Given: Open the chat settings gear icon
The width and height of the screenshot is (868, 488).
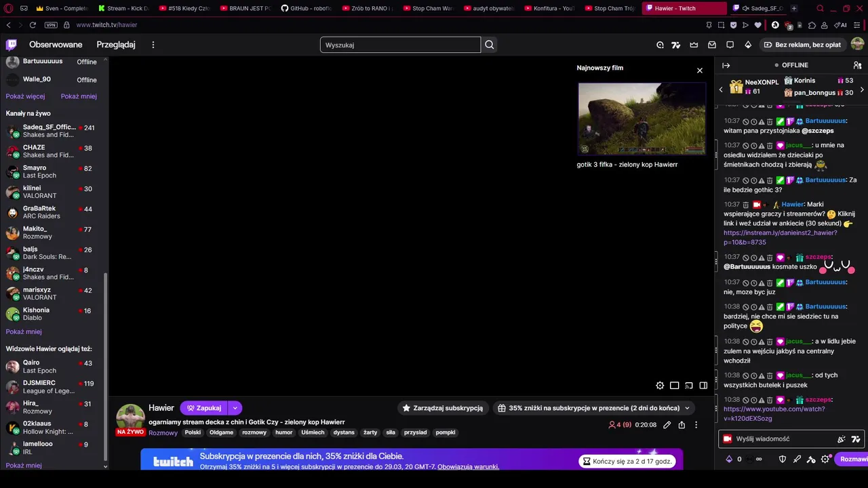Looking at the screenshot, I should coord(825,459).
